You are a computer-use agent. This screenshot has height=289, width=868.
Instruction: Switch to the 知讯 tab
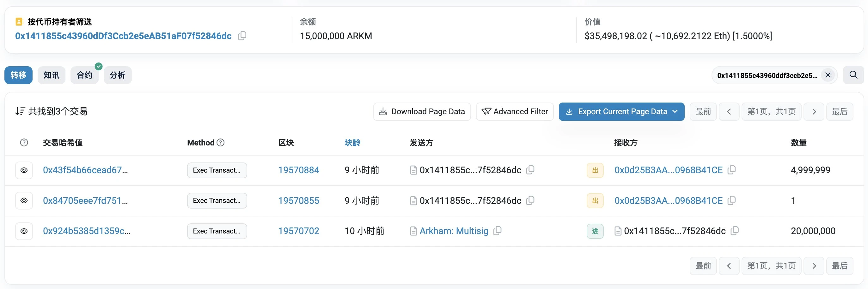point(51,75)
